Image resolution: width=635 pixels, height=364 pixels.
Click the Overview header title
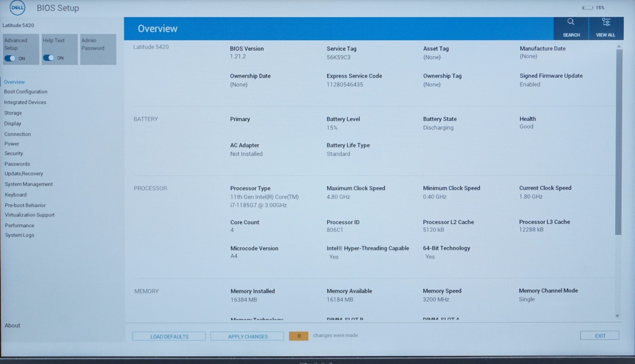coord(158,29)
